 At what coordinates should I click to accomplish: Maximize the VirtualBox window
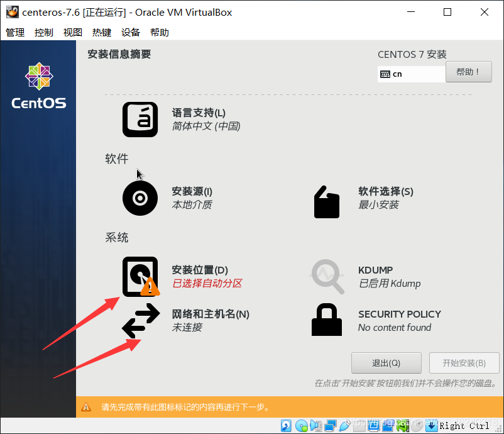coord(447,12)
